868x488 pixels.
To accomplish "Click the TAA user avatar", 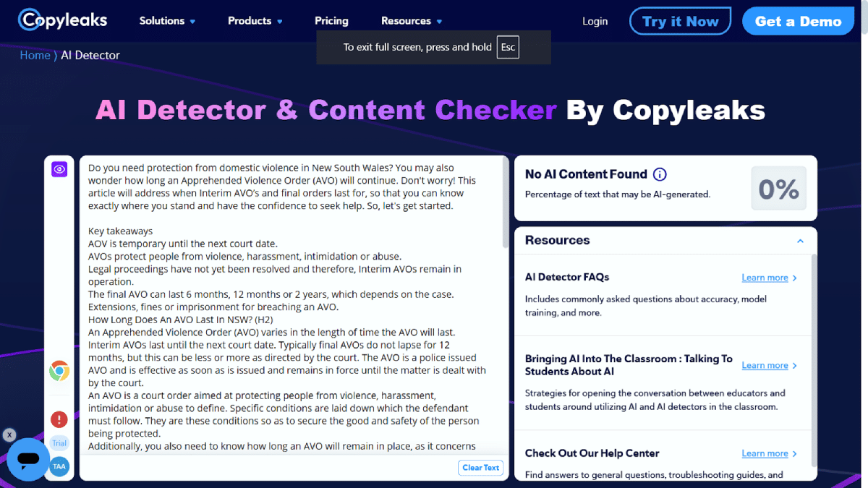I will tap(59, 467).
